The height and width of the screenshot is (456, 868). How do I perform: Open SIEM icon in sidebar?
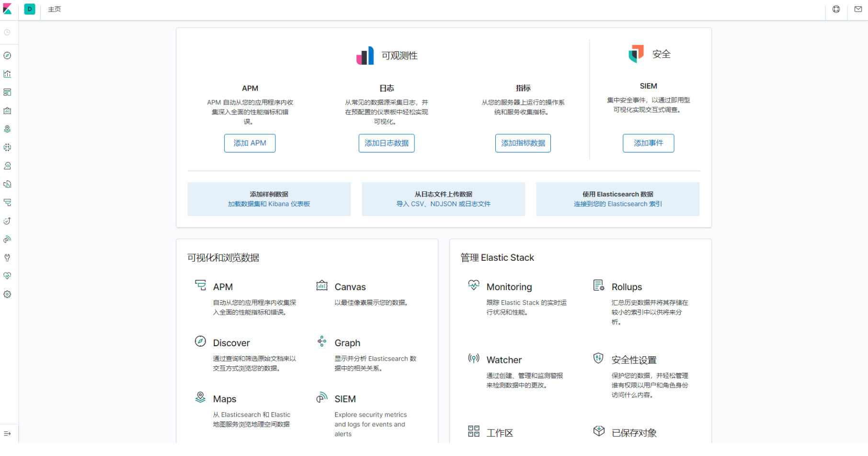coord(7,239)
